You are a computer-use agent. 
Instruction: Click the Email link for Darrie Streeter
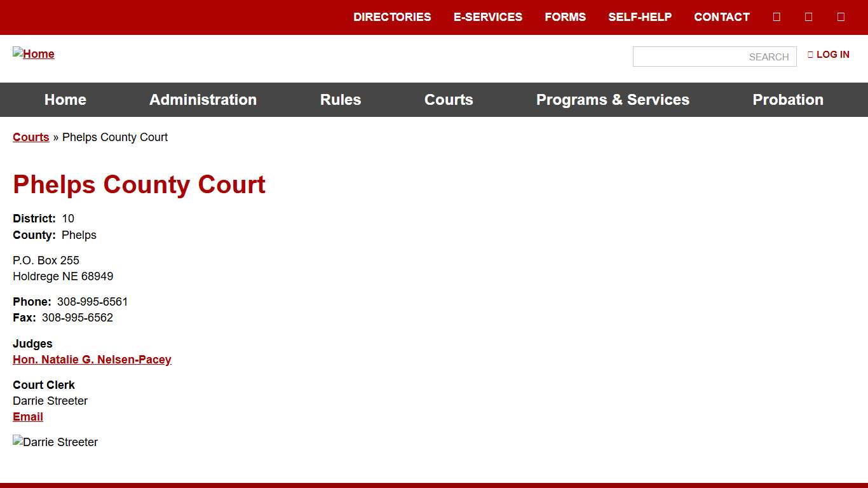tap(27, 417)
